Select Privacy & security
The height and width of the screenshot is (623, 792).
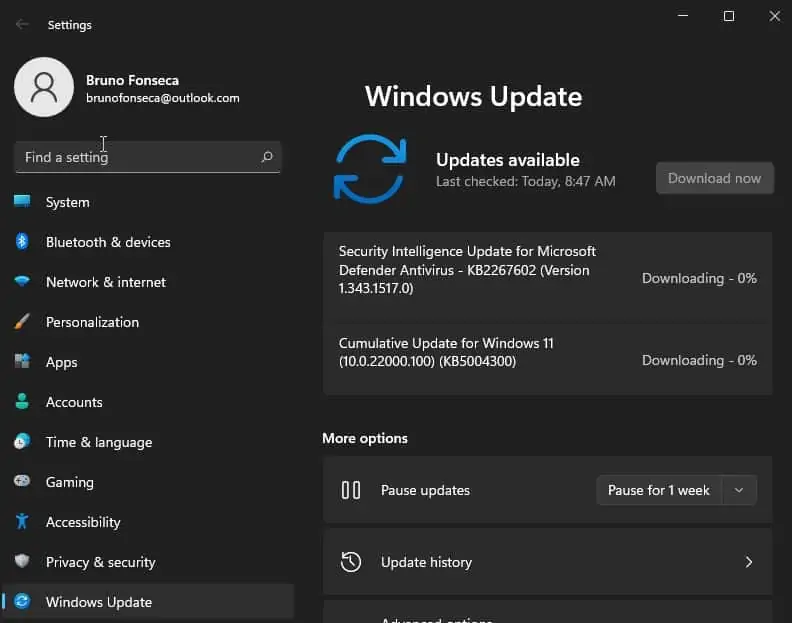148,562
